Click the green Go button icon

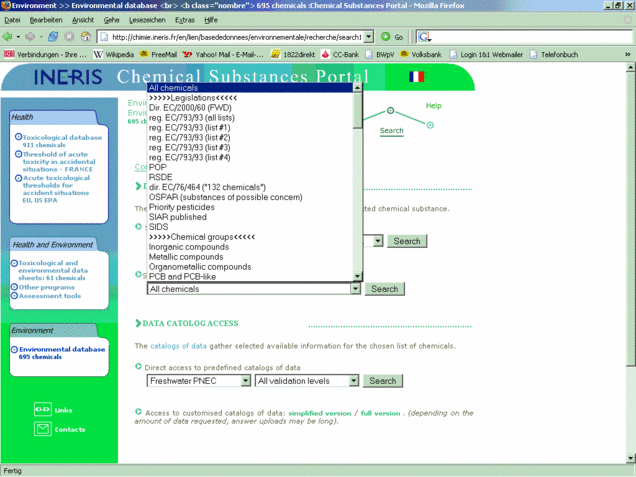[385, 37]
